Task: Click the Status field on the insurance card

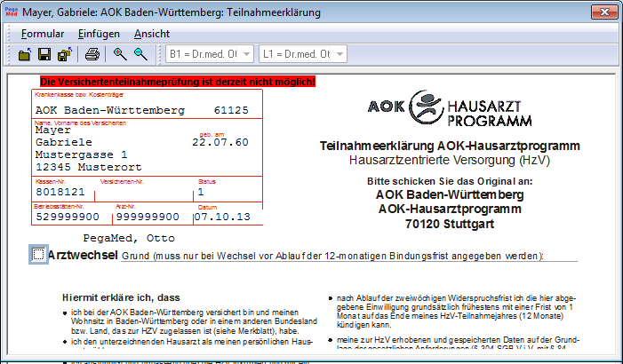Action: tap(227, 192)
